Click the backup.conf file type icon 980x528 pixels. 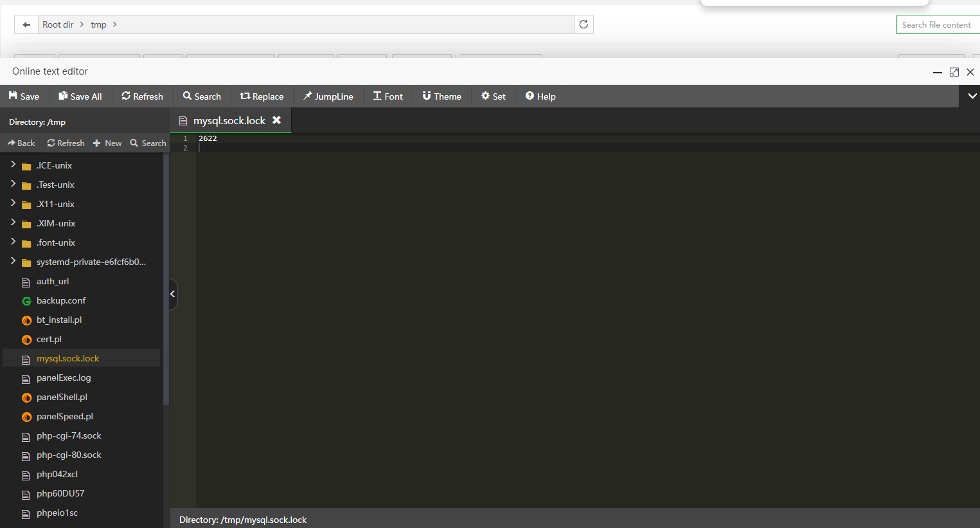pyautogui.click(x=26, y=301)
